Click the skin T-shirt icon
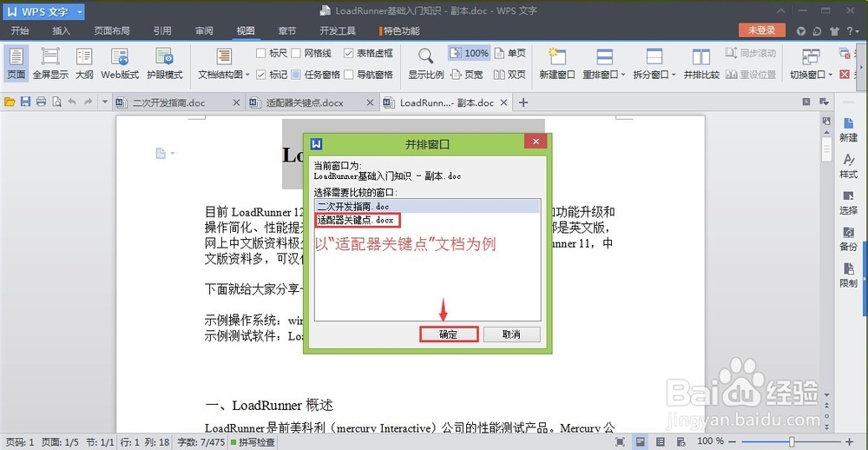 (x=834, y=31)
